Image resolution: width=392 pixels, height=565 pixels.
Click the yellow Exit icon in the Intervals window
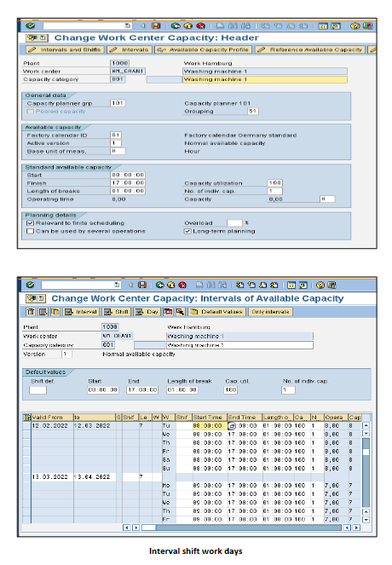(171, 285)
